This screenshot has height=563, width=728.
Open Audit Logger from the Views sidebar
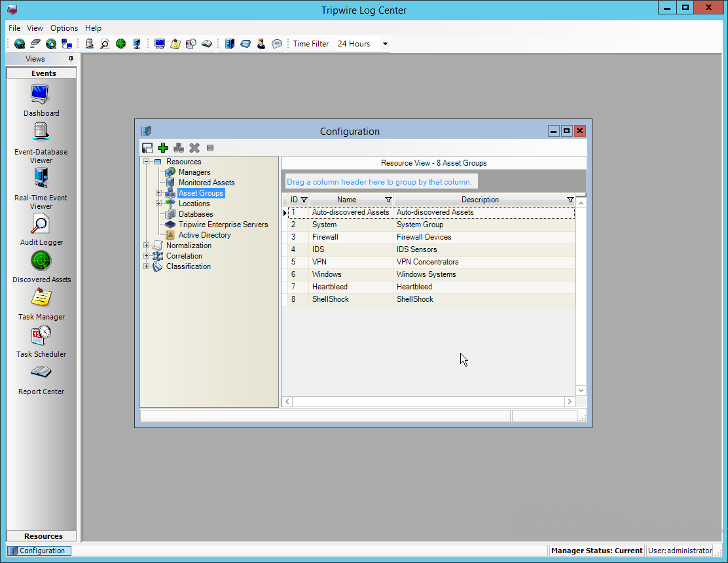click(41, 230)
